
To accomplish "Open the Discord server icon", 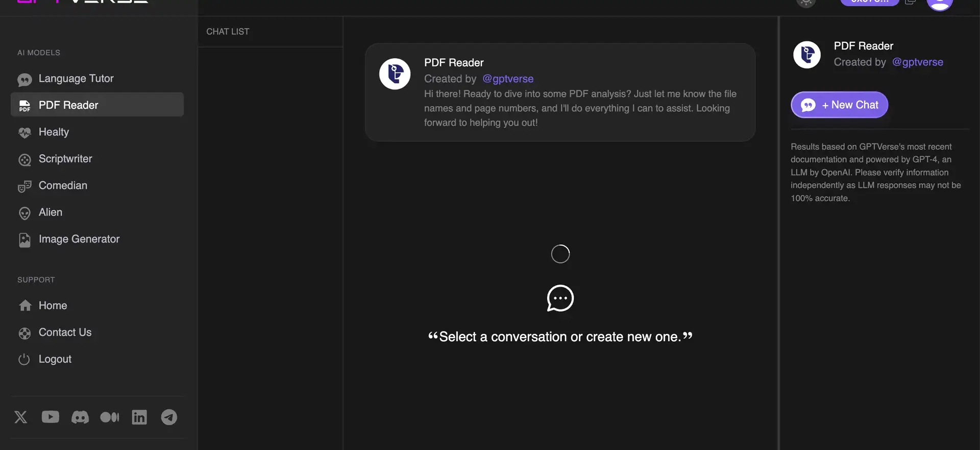I will [80, 417].
